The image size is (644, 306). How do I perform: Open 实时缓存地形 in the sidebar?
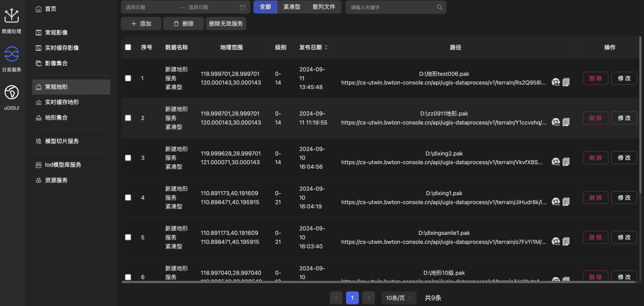click(62, 102)
